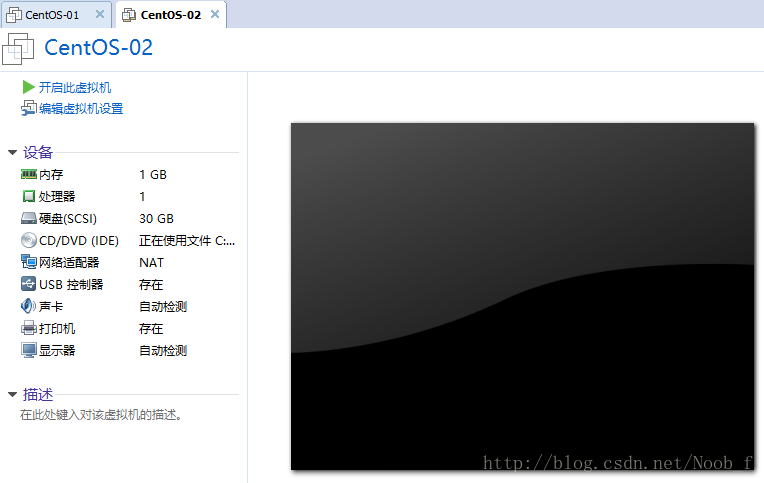Select the 声卡 sound card label
Screen dimensions: 764x483
click(51, 307)
